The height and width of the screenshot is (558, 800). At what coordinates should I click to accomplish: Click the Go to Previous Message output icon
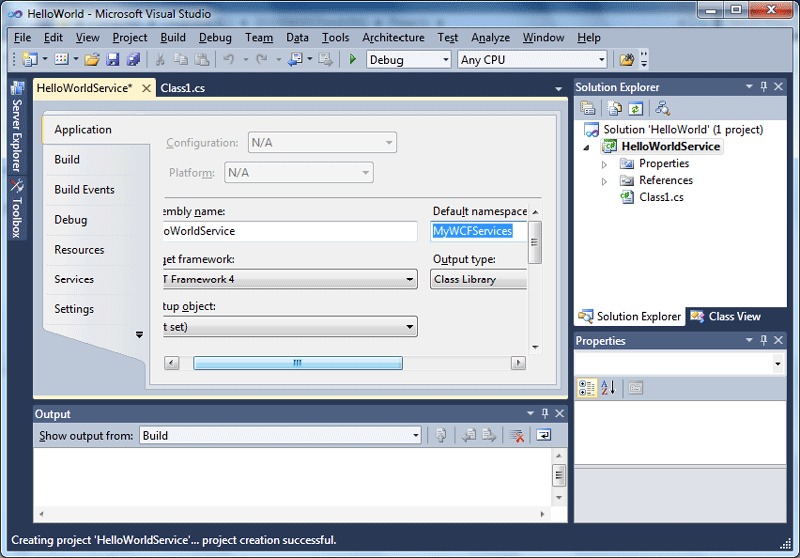[468, 435]
